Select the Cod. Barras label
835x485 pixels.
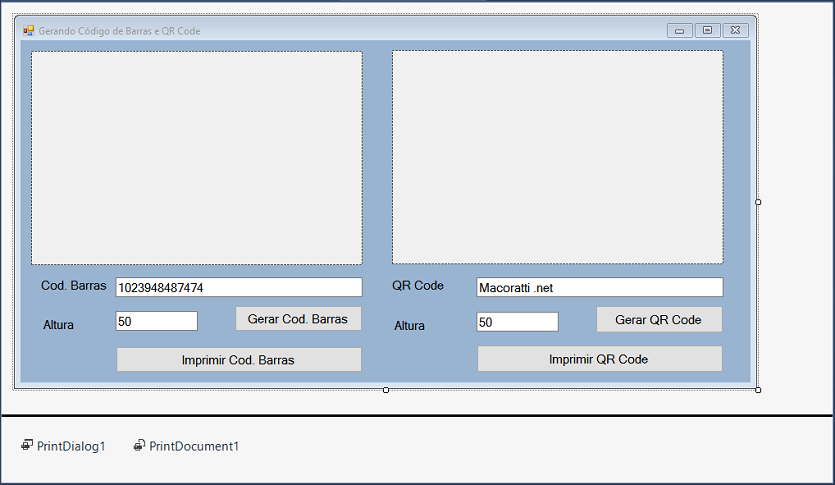(73, 286)
